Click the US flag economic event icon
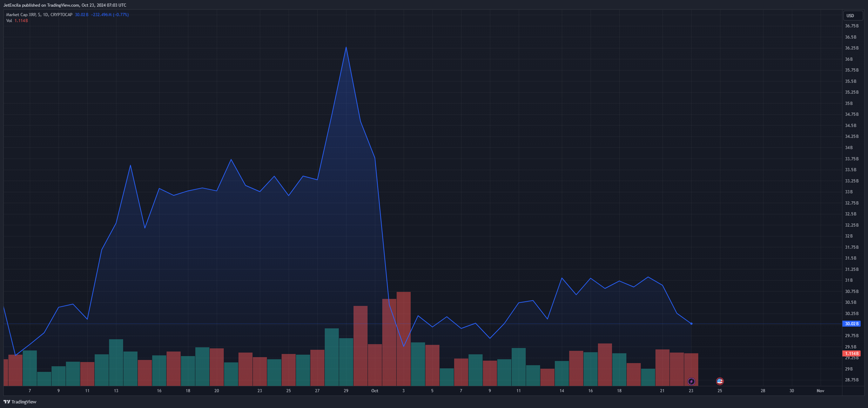This screenshot has height=408, width=868. pos(720,381)
